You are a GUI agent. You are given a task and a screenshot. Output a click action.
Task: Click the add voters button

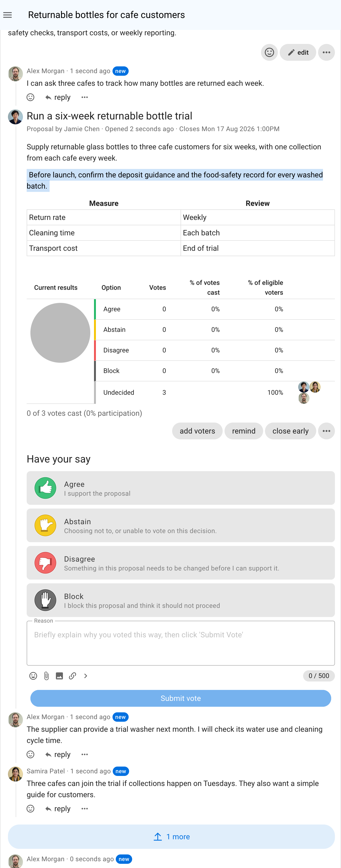tap(197, 431)
